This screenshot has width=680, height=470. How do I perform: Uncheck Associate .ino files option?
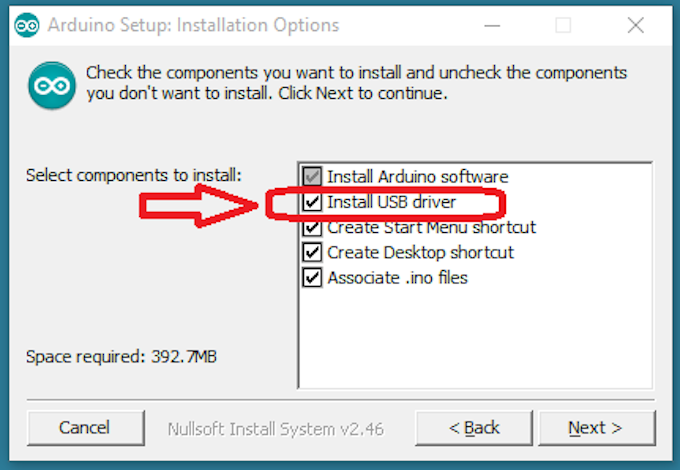tap(312, 278)
